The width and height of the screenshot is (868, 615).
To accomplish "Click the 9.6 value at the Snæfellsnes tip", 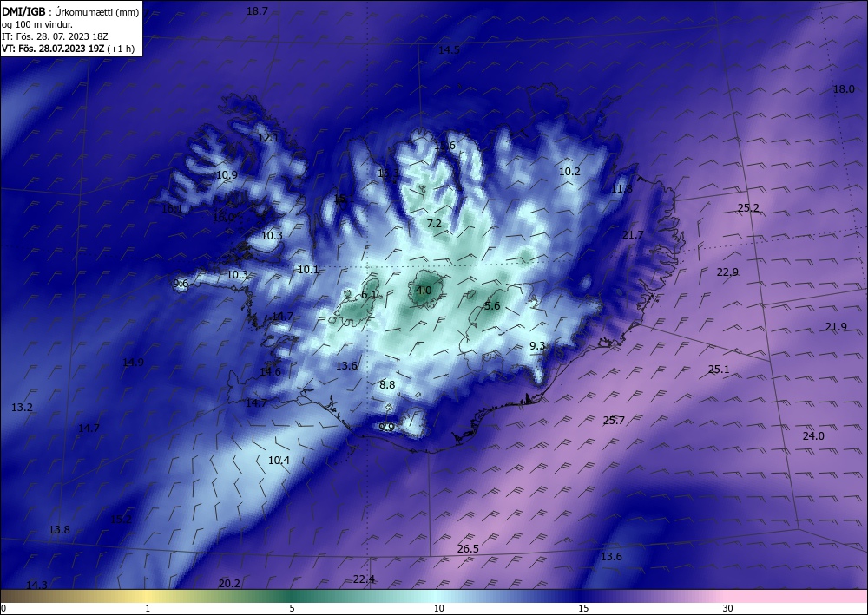I will (x=181, y=284).
